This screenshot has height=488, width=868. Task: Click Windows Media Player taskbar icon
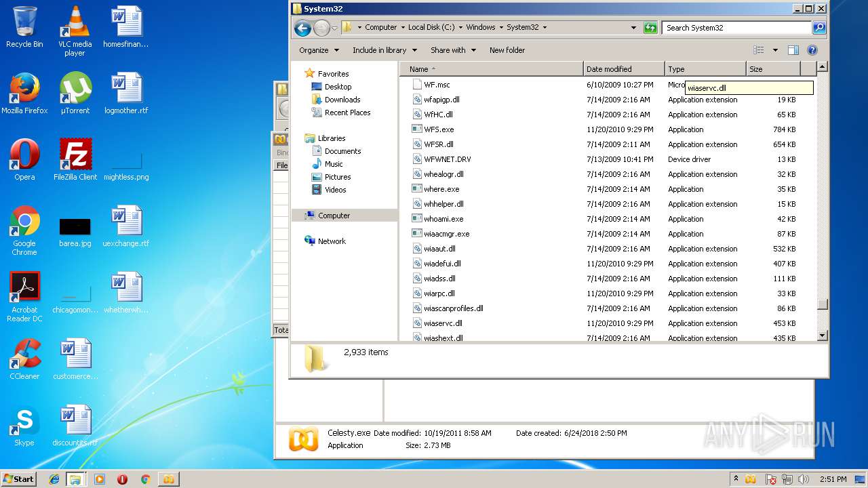(x=100, y=479)
